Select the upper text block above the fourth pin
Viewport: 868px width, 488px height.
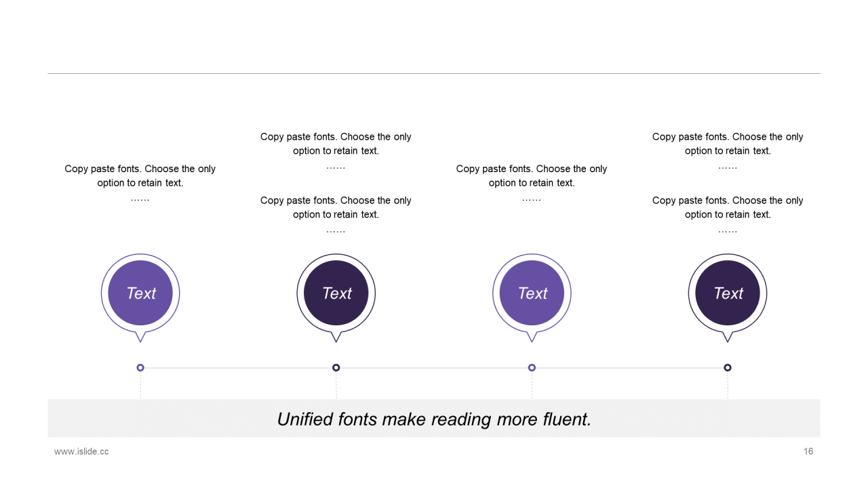[728, 151]
